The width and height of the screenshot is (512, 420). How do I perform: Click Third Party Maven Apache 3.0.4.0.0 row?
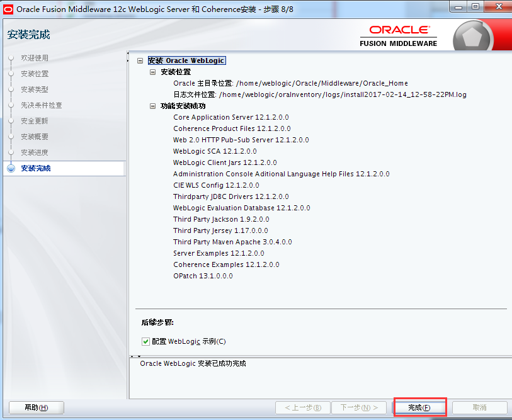click(232, 242)
